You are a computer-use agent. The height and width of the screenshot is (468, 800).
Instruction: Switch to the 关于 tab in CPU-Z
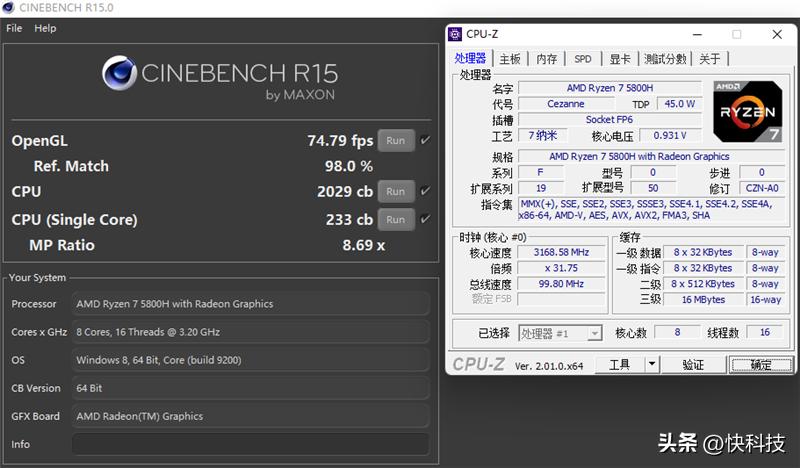[710, 59]
